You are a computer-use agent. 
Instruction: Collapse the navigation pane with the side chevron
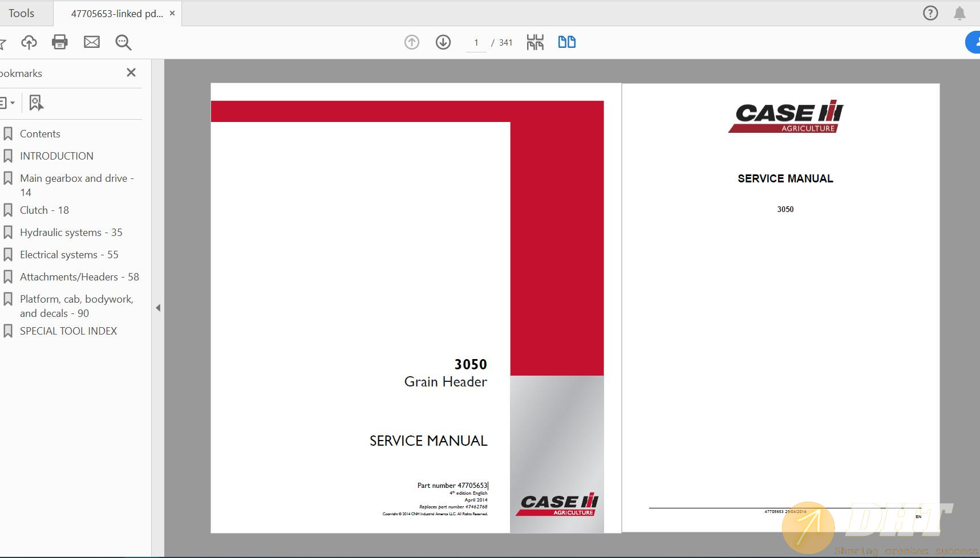(x=158, y=307)
